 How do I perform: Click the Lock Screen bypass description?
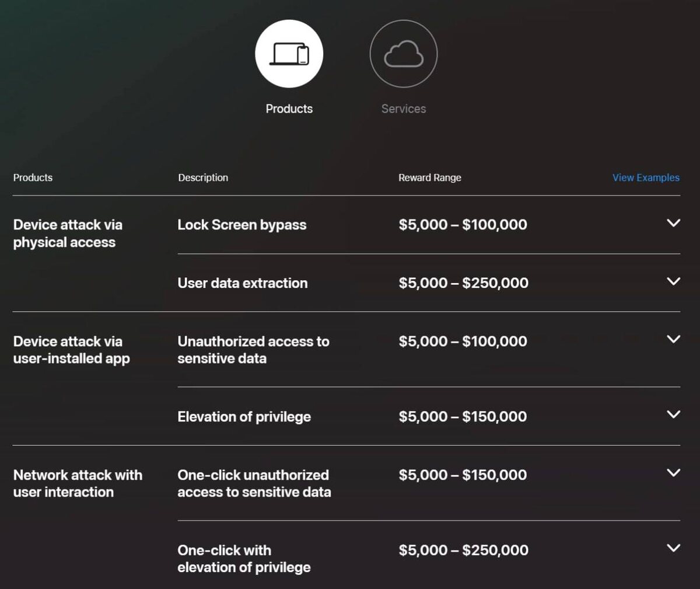click(242, 225)
